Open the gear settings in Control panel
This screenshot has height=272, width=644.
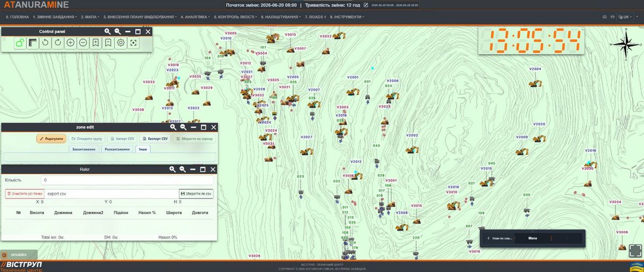121,42
